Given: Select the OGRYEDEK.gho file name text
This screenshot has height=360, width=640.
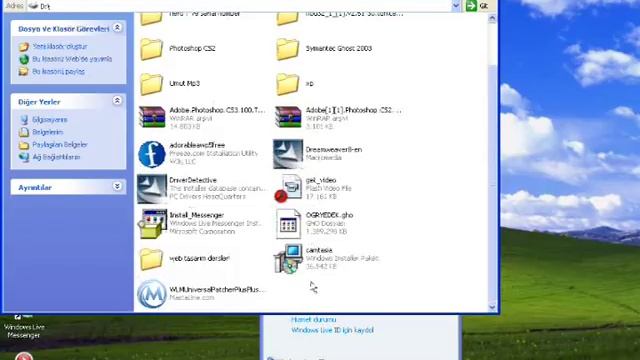Looking at the screenshot, I should click(329, 215).
